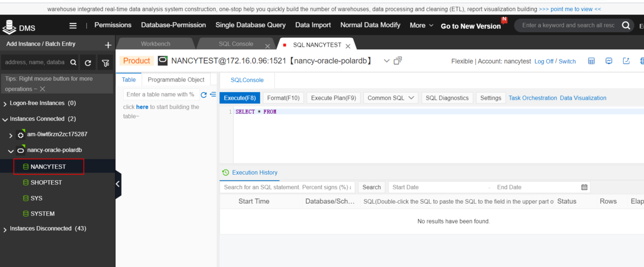The width and height of the screenshot is (644, 267).
Task: Click the execution history Search button
Action: [371, 187]
